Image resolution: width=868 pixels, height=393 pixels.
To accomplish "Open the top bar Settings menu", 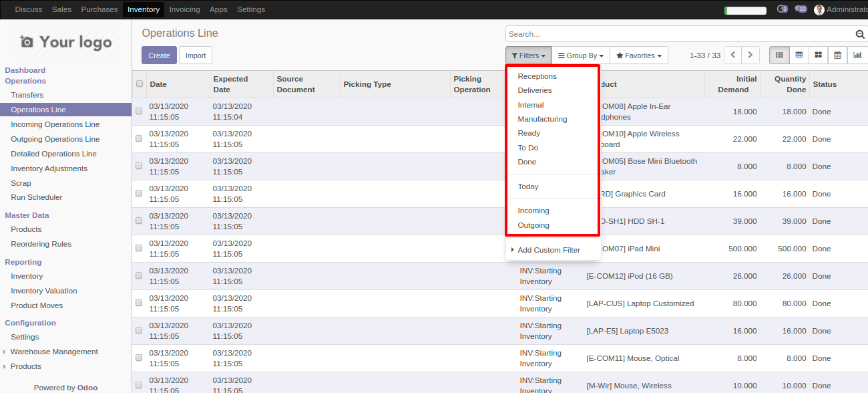I will click(x=251, y=9).
